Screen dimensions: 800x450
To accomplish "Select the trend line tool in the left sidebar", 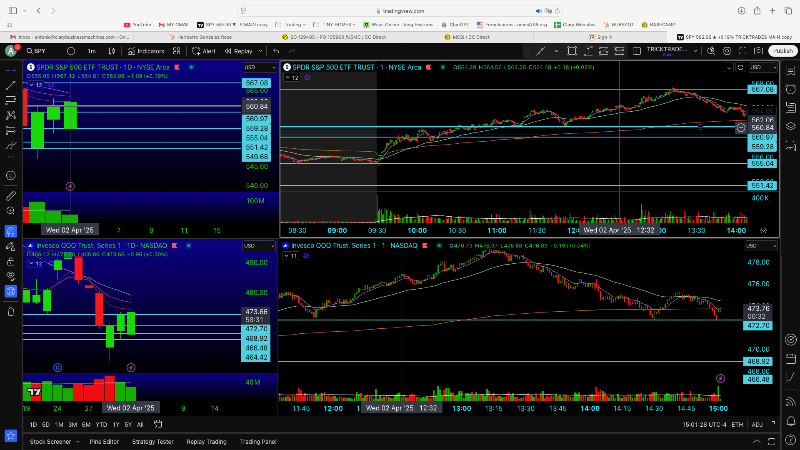I will (x=11, y=85).
